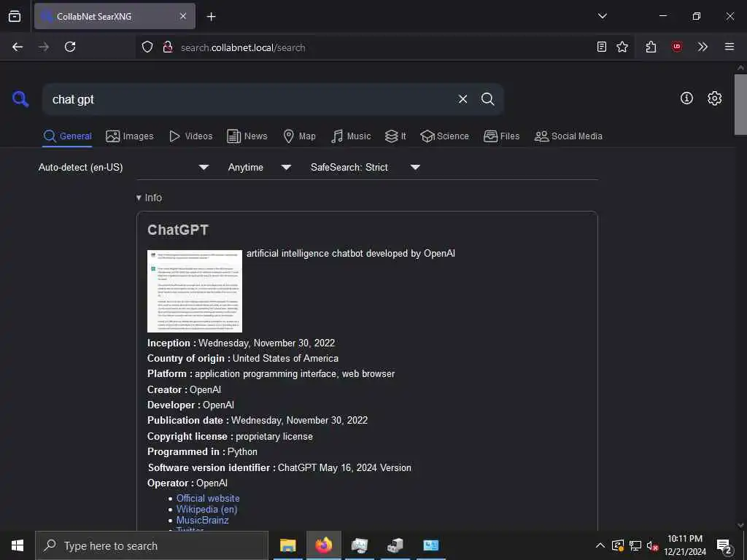Open the MusicBrainz link

(203, 520)
